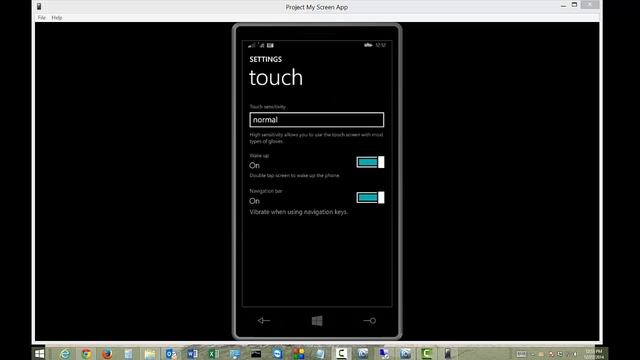Viewport: 640px width, 360px height.
Task: Open File Explorer from the taskbar
Action: click(149, 354)
